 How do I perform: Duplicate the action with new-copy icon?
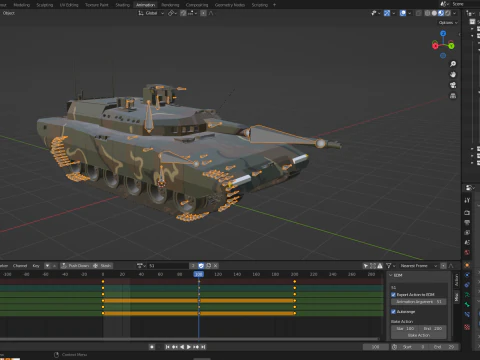tap(209, 266)
